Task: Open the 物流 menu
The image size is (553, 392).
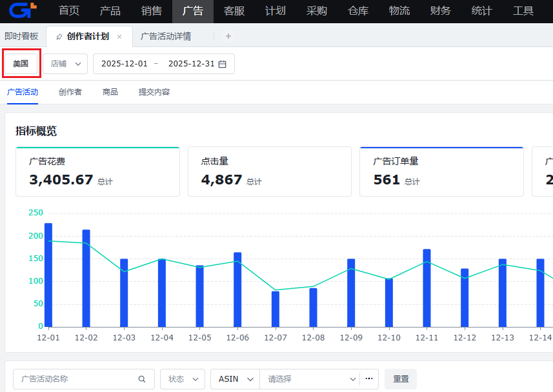Action: pyautogui.click(x=399, y=11)
